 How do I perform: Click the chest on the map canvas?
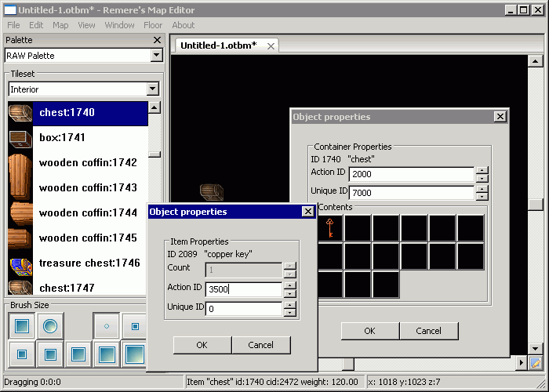click(x=212, y=192)
